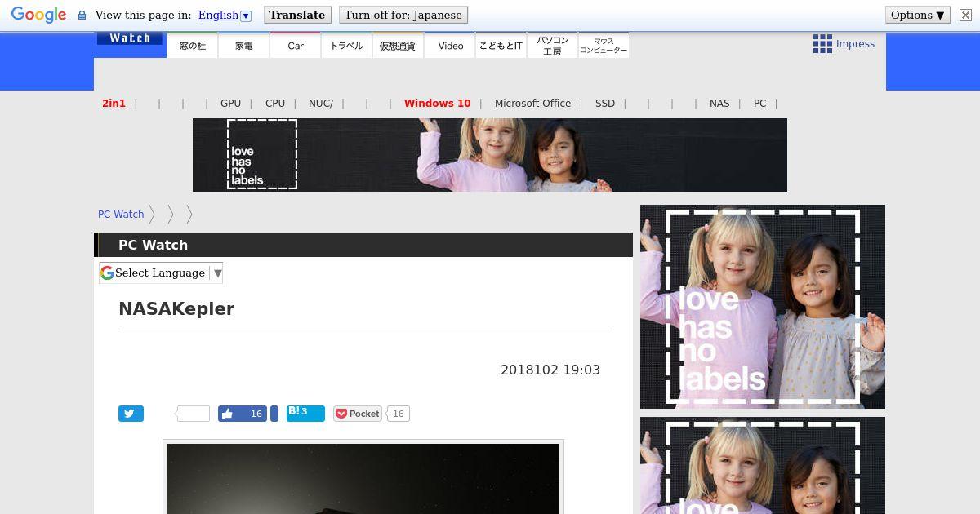Image resolution: width=980 pixels, height=514 pixels.
Task: Click the GPU topic link
Action: click(230, 103)
